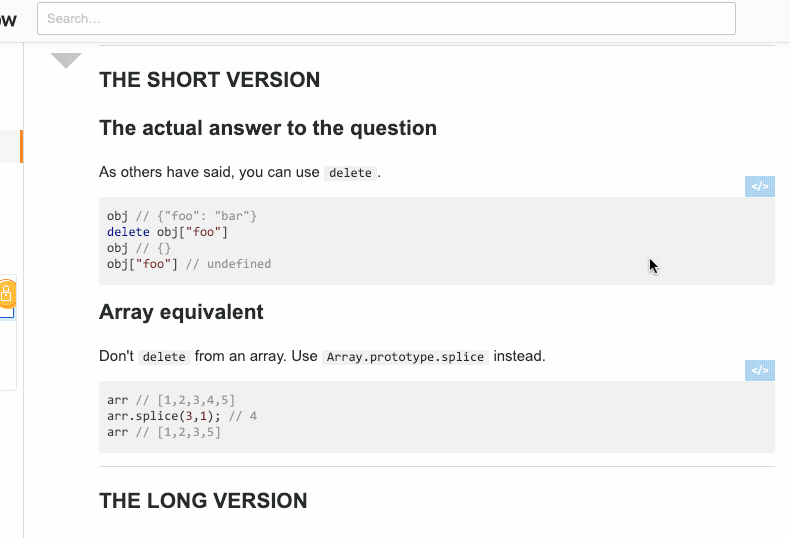
Task: Click the Stack Overflow logo in the header
Action: (x=8, y=20)
